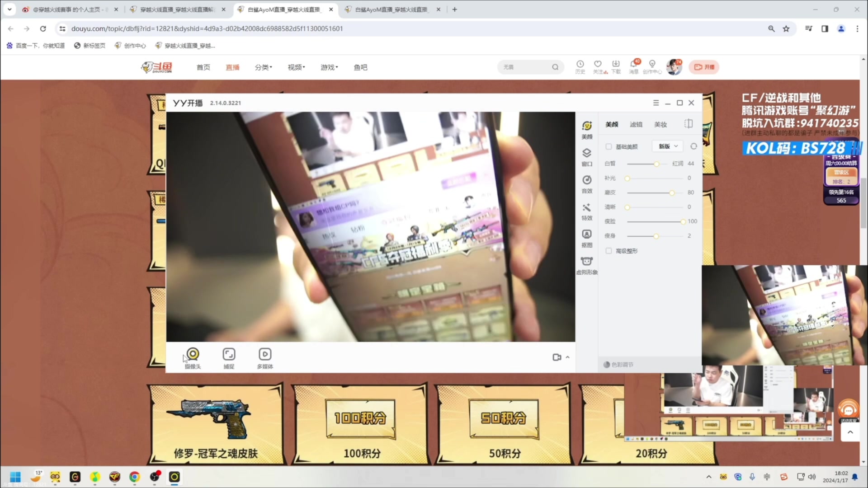Image resolution: width=868 pixels, height=488 pixels.
Task: Click the Chrome address bar
Action: (407, 28)
